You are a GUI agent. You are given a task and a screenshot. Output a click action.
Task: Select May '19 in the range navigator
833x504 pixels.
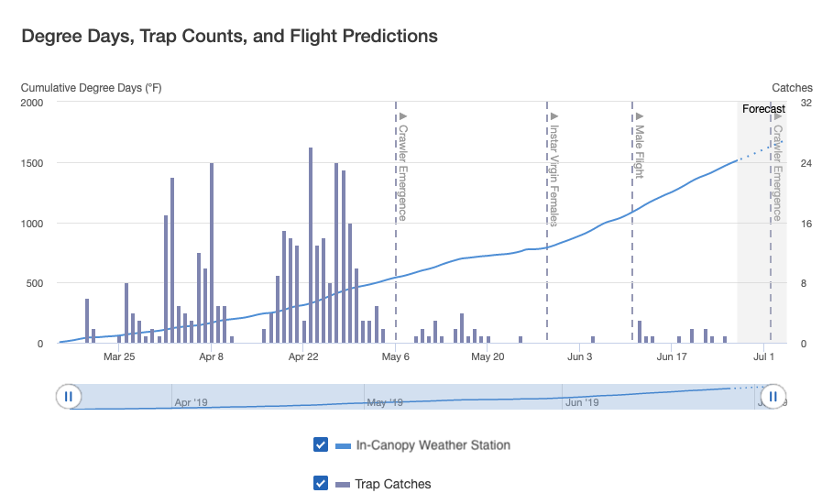tap(385, 402)
